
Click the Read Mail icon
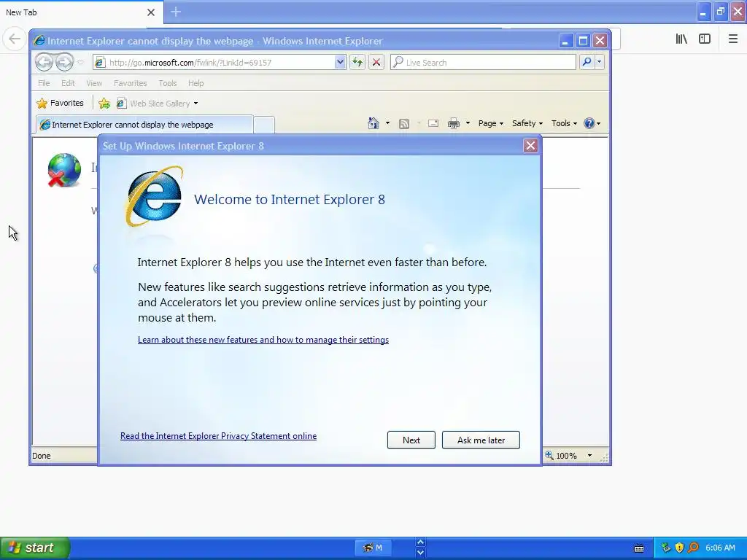click(x=433, y=123)
